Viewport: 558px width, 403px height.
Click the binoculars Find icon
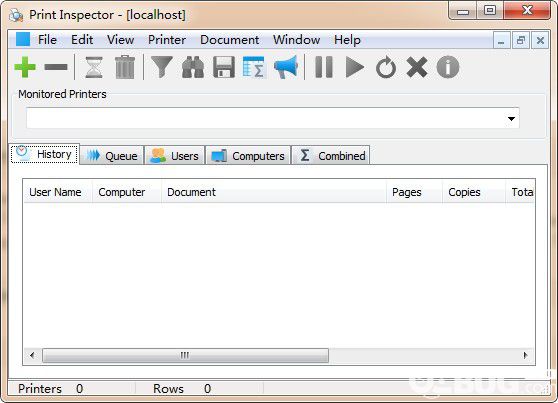[193, 67]
